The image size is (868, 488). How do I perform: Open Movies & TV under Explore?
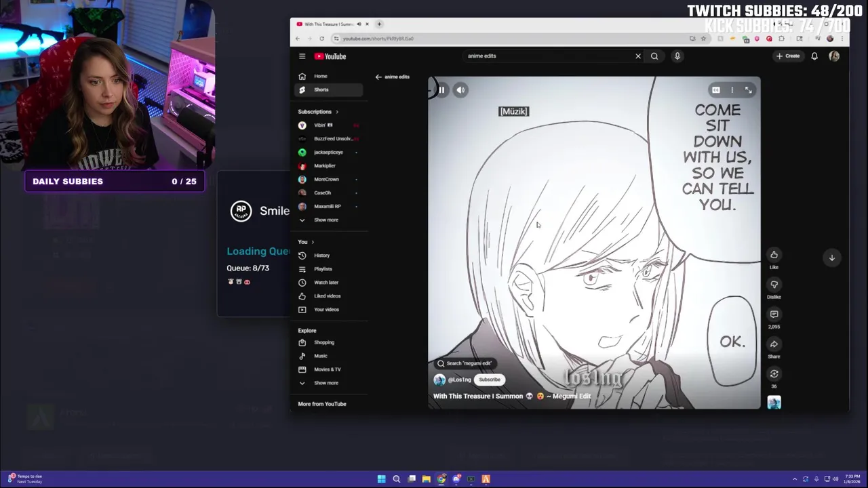[x=330, y=369]
